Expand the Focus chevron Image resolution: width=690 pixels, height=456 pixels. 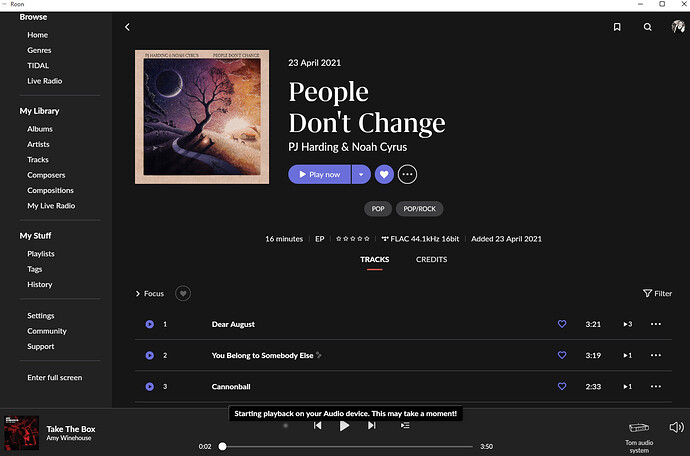(x=137, y=294)
